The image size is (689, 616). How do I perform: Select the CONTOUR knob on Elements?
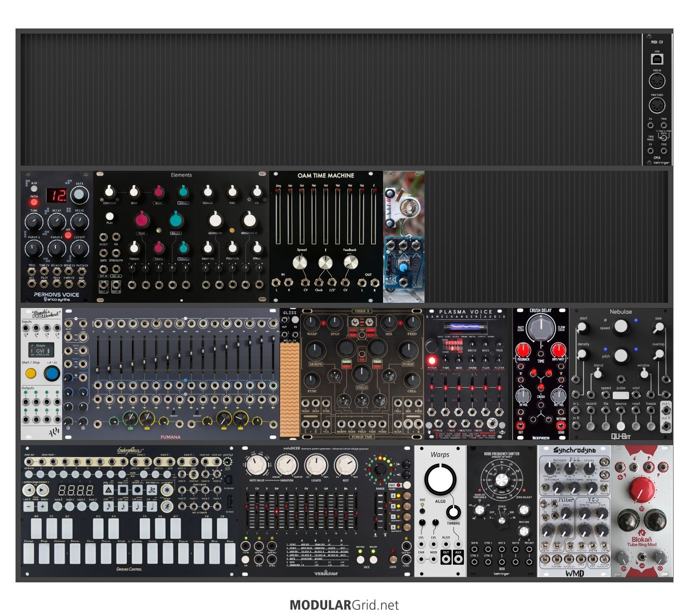109,193
